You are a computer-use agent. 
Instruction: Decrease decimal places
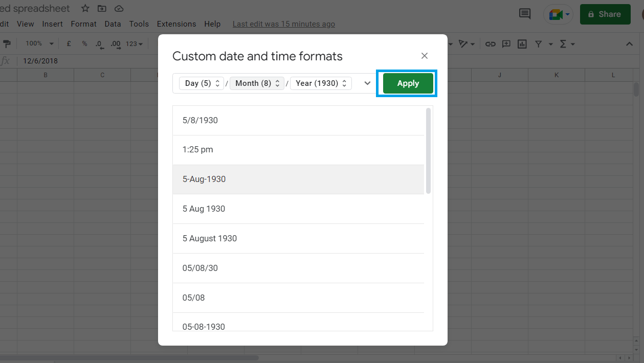tap(98, 43)
